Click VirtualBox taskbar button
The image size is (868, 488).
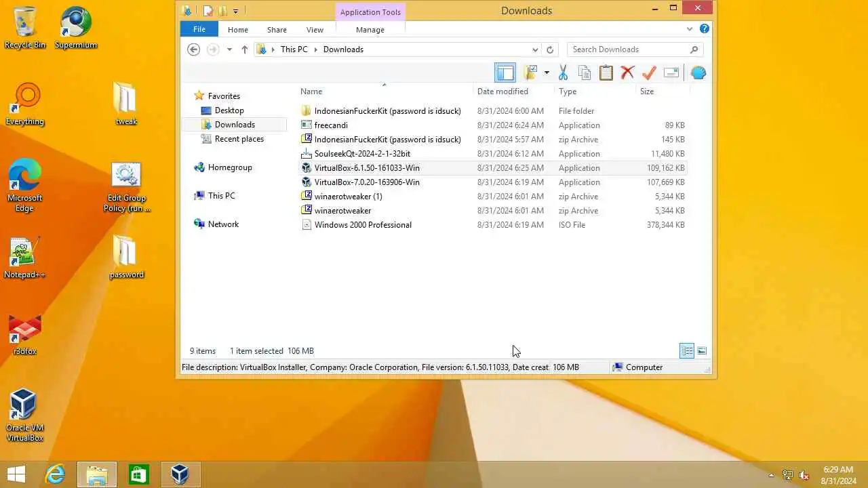[x=180, y=474]
